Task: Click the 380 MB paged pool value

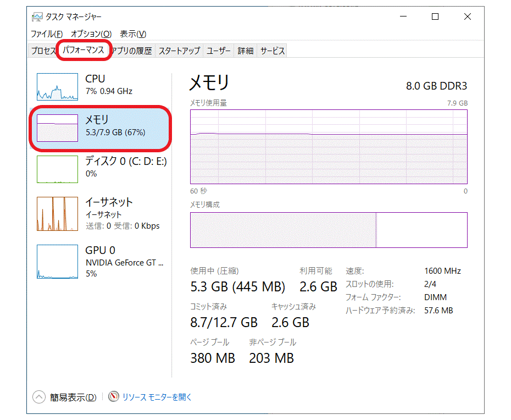Action: coord(213,358)
